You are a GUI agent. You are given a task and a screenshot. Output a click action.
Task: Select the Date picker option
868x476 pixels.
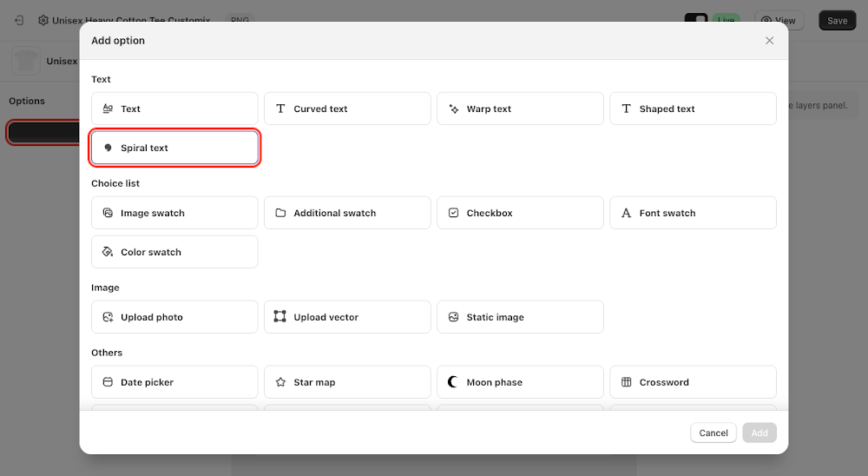[x=174, y=382]
